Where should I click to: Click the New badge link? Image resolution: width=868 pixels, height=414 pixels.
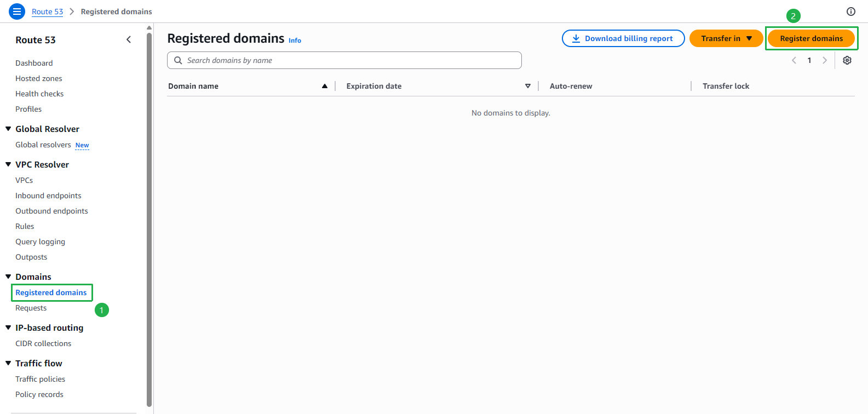(82, 145)
